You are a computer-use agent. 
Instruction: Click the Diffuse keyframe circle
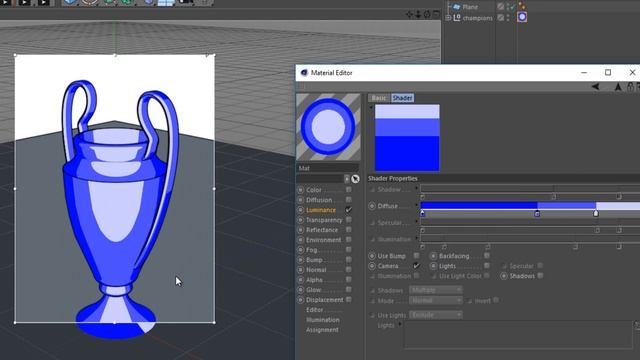[x=372, y=206]
